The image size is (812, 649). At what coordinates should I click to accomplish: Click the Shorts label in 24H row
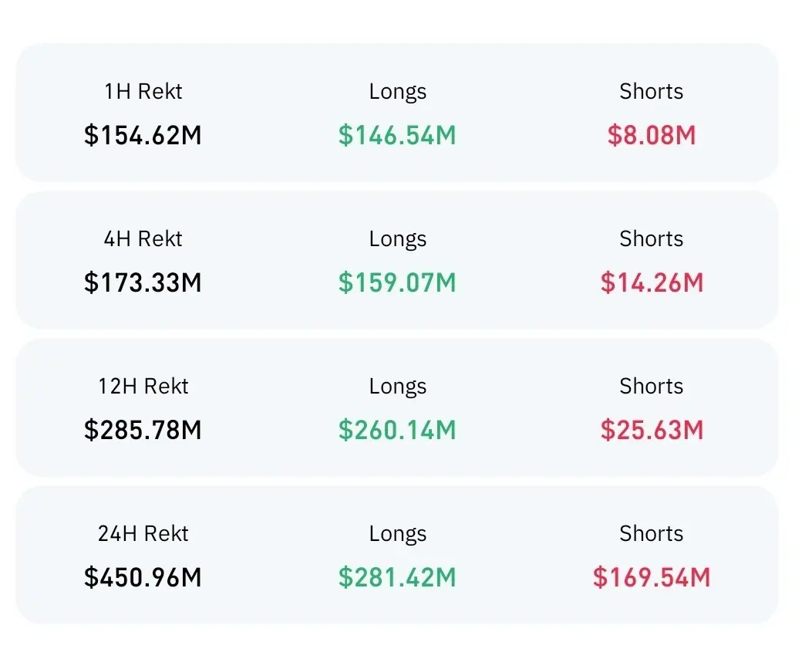(x=652, y=533)
